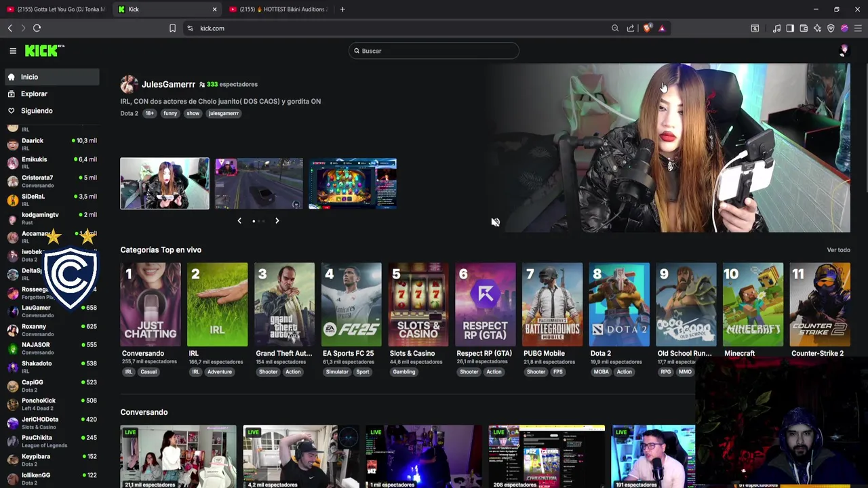Open the Respect RP (GTA) category card
The height and width of the screenshot is (488, 868).
485,304
